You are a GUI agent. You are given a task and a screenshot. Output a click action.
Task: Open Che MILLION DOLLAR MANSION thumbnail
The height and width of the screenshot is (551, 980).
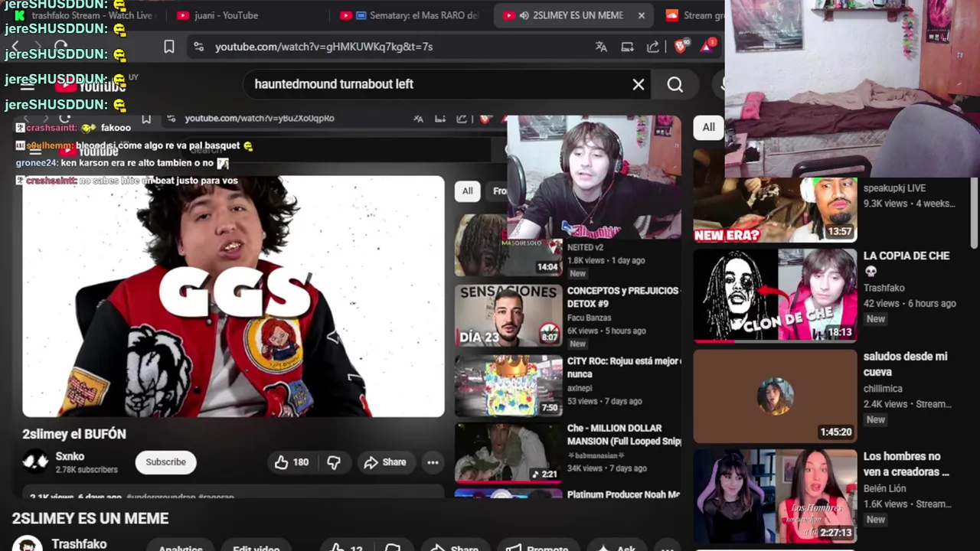coord(508,452)
